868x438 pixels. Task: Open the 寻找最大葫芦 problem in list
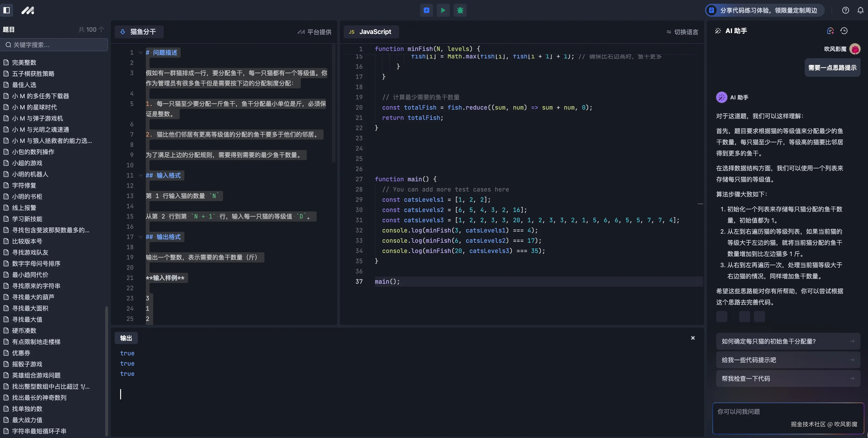pos(33,297)
